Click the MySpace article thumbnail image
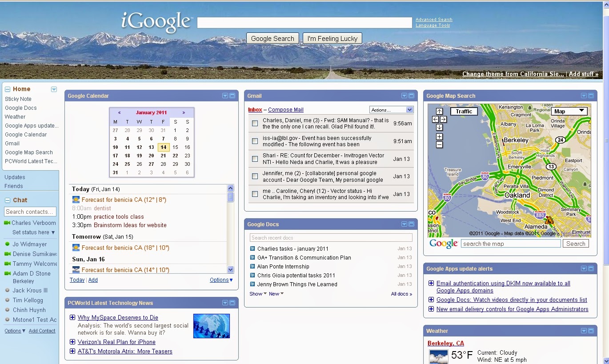Viewport: 609px width, 364px height. 212,326
